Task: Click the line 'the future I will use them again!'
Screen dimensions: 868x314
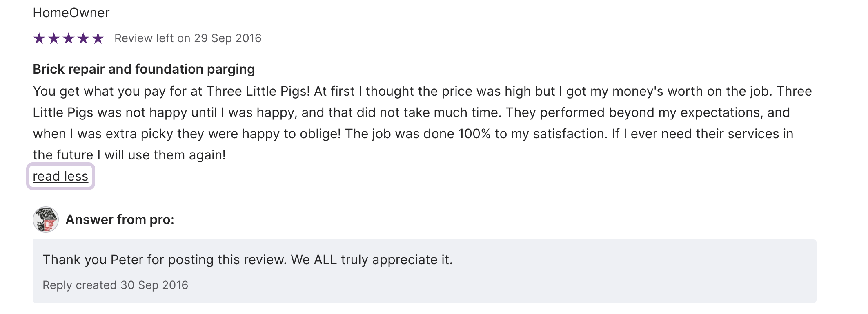Action: coord(129,155)
